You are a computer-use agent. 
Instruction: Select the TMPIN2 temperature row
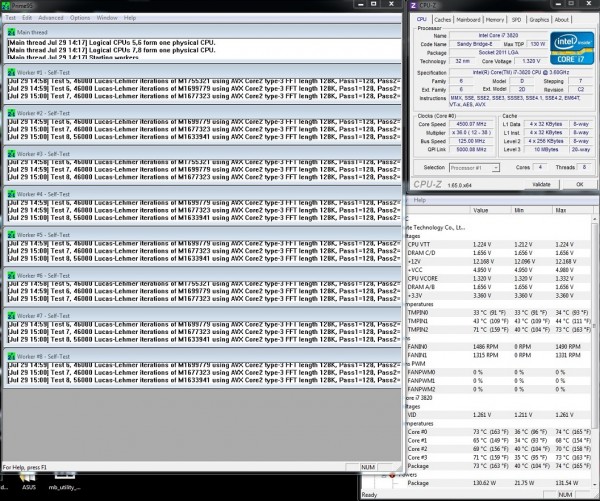tap(499, 330)
